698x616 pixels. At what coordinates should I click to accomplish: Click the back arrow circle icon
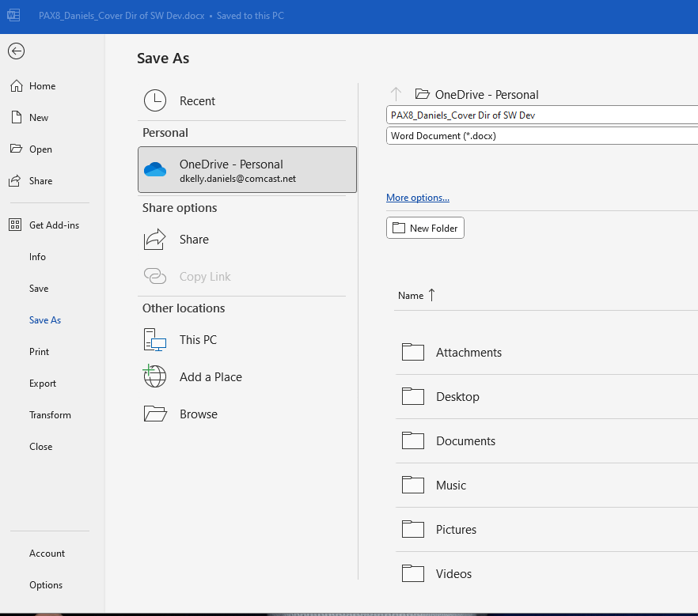[x=16, y=51]
